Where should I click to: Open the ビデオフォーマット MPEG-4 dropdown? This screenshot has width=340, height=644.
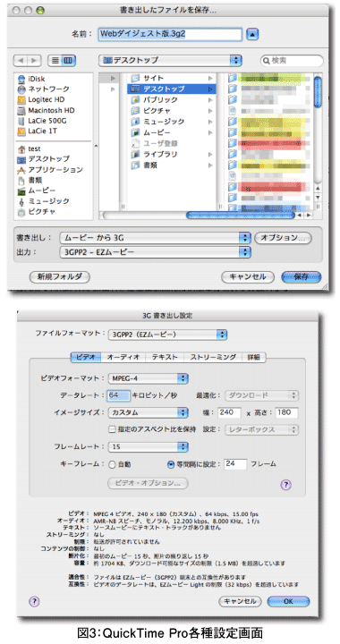click(148, 377)
